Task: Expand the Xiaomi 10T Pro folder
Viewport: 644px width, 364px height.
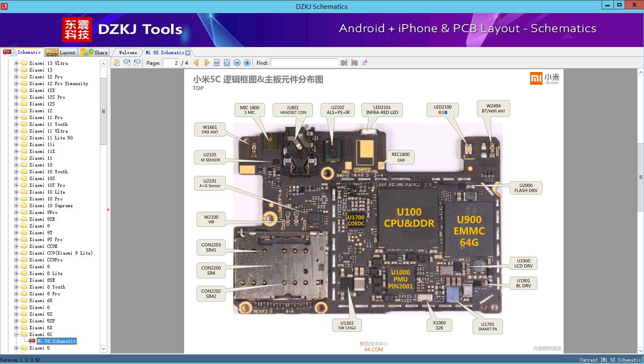Action: tap(17, 185)
